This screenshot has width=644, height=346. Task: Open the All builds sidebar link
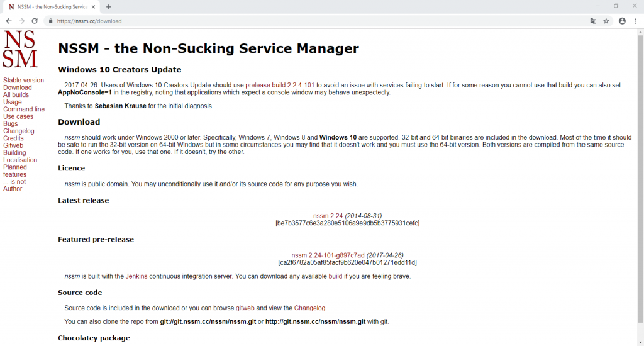click(16, 94)
